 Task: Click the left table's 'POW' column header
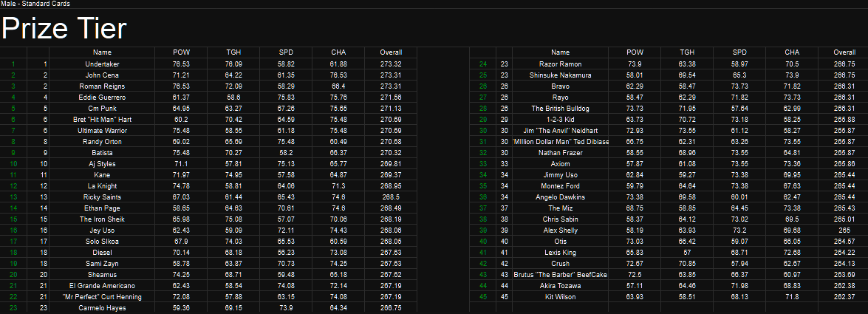coord(182,52)
